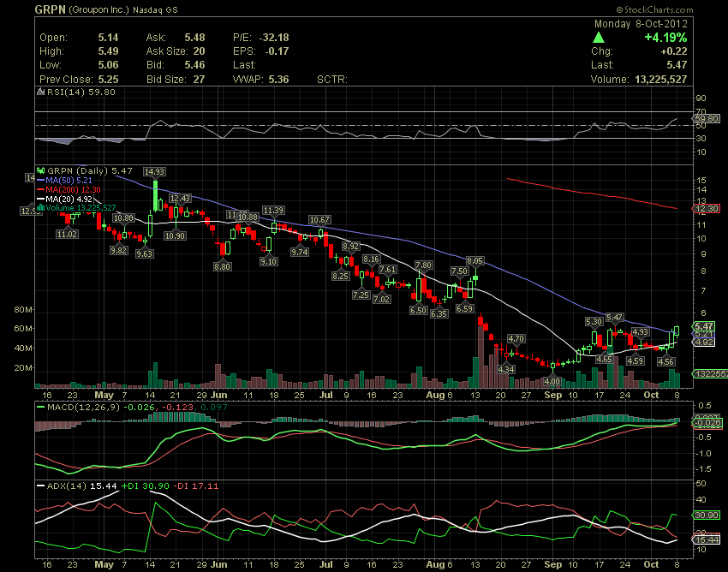The height and width of the screenshot is (572, 728).
Task: Click the Volume 13,225,527 value in the header
Action: (660, 80)
